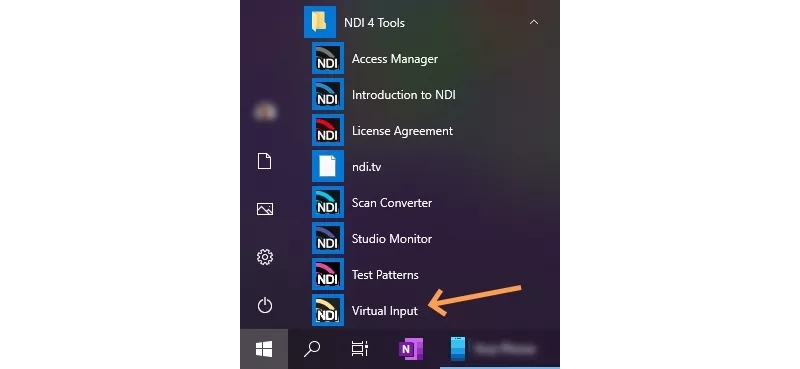Open taskbar Search magnifier
The image size is (800, 369).
312,349
